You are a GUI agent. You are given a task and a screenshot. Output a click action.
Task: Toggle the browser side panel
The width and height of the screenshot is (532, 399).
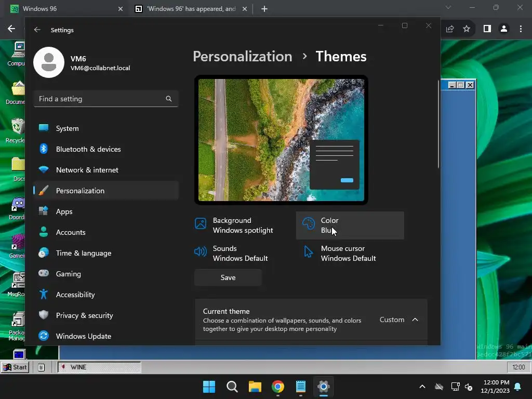point(487,29)
